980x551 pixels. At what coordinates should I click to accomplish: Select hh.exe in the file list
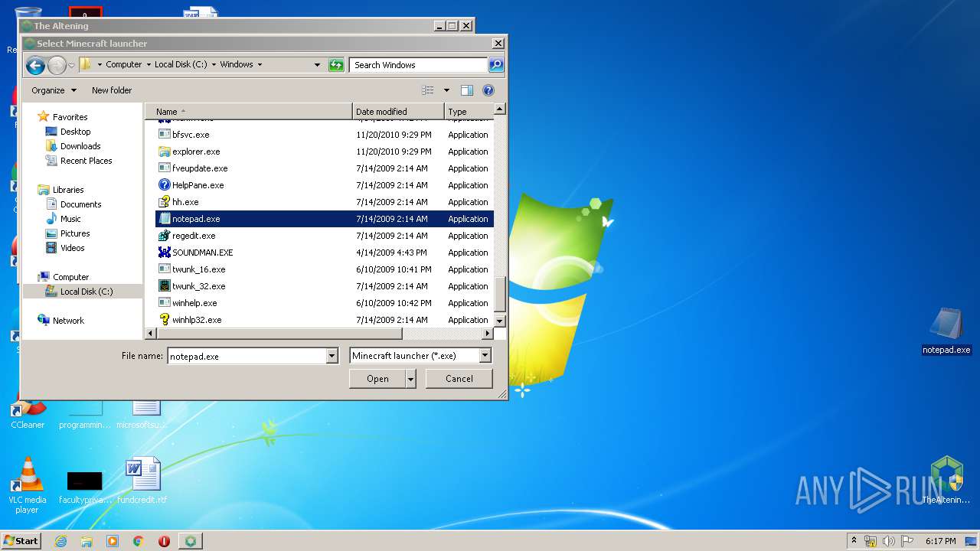click(x=185, y=202)
